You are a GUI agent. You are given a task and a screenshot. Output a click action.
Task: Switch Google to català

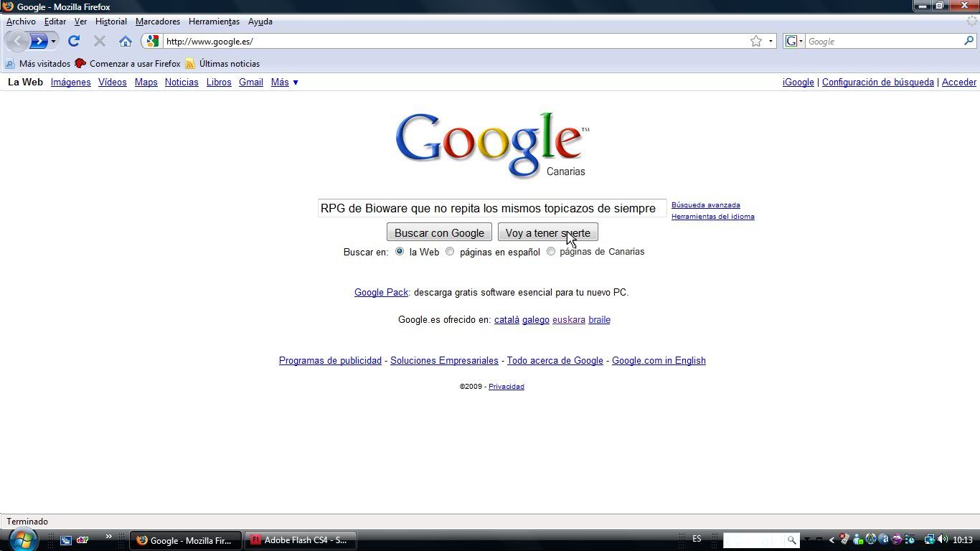click(x=507, y=320)
